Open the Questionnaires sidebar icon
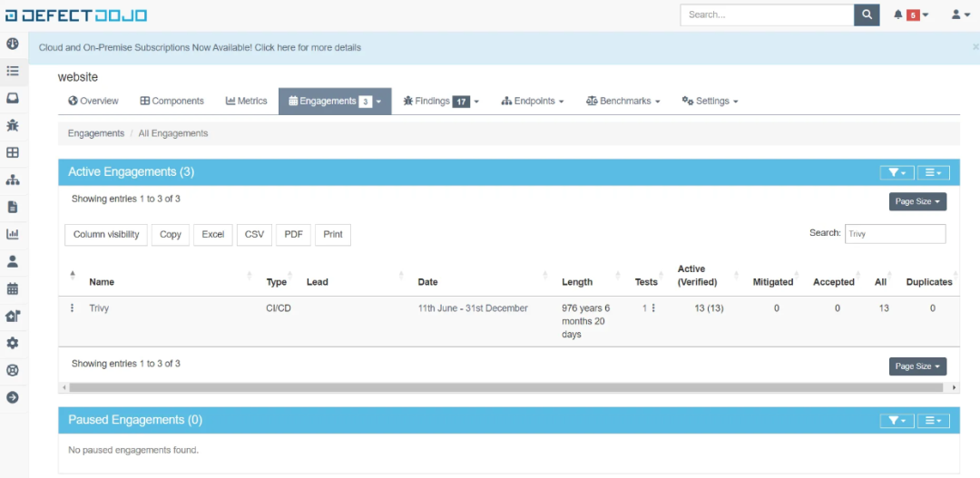Image resolution: width=980 pixels, height=478 pixels. pyautogui.click(x=13, y=317)
